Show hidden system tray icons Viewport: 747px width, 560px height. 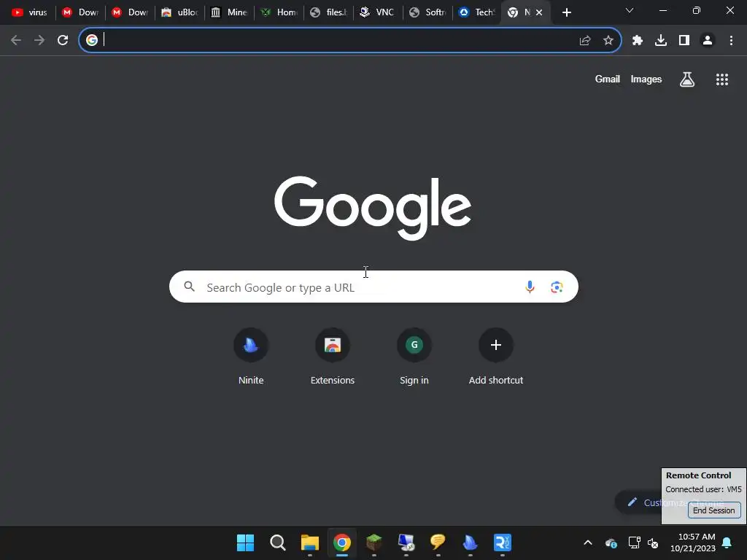coord(588,542)
